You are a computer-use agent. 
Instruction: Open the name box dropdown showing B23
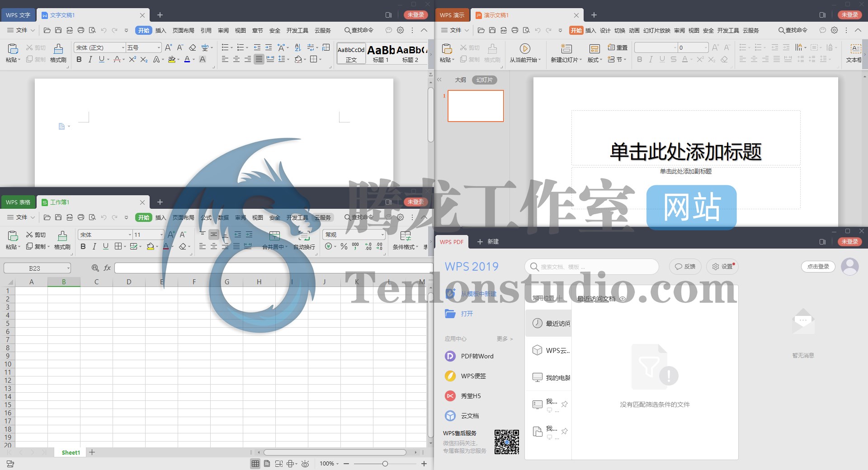click(x=68, y=268)
